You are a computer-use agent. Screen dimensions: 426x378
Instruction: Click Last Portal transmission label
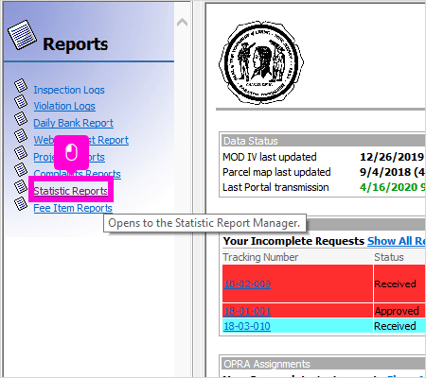tap(275, 187)
